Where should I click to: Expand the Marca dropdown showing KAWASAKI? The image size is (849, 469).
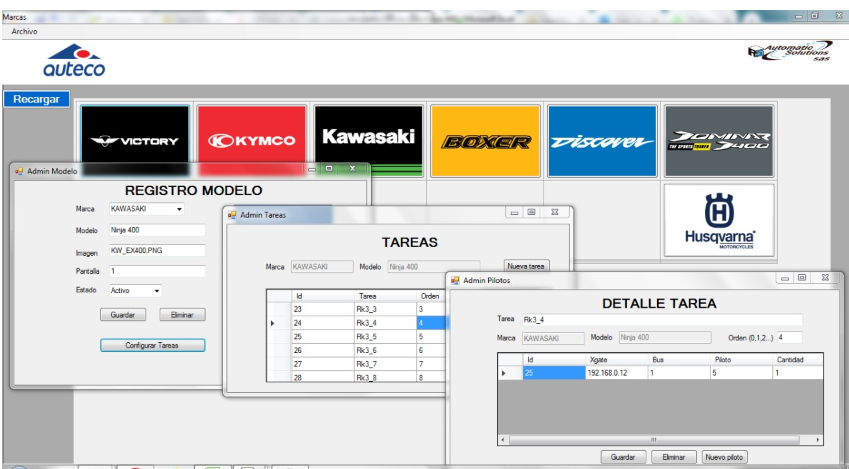click(x=179, y=210)
